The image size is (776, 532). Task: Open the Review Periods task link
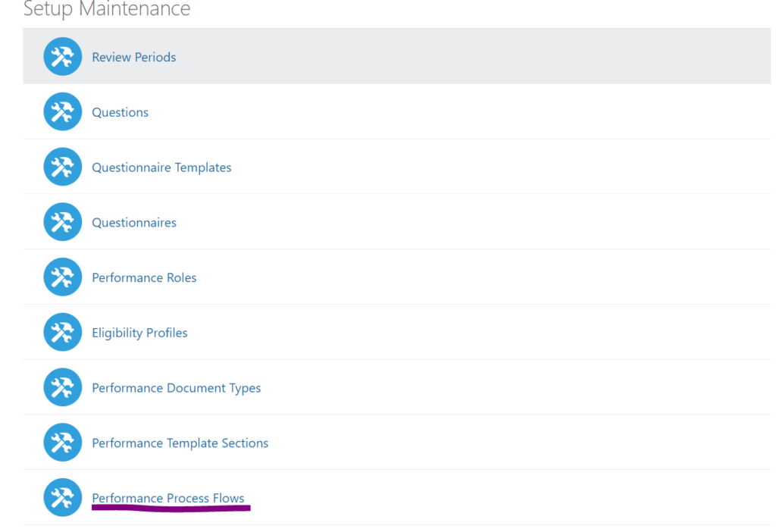pyautogui.click(x=133, y=57)
